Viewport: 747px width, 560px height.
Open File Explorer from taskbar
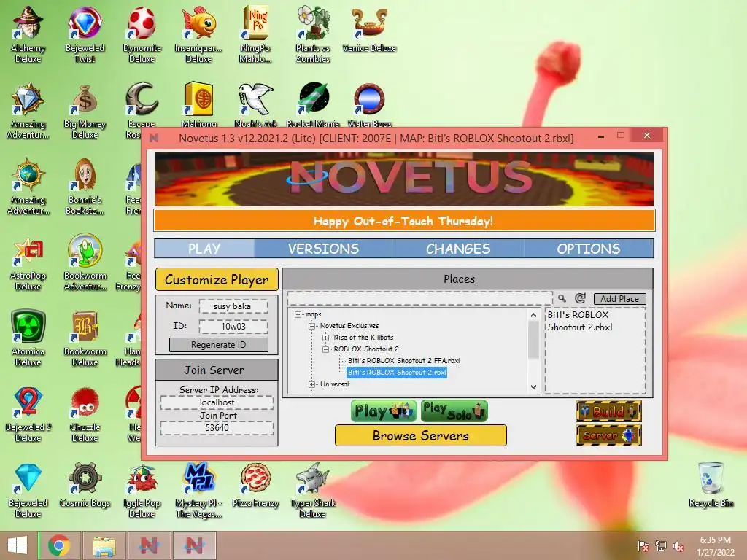104,545
